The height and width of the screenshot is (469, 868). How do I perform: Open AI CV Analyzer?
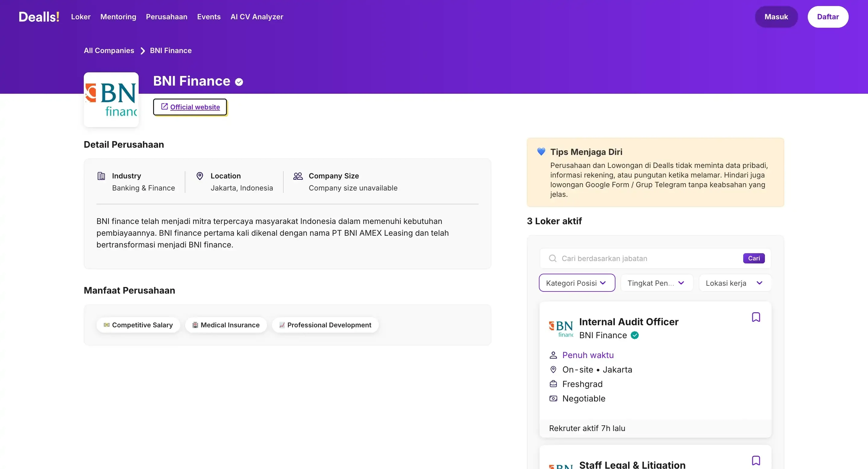pos(257,17)
